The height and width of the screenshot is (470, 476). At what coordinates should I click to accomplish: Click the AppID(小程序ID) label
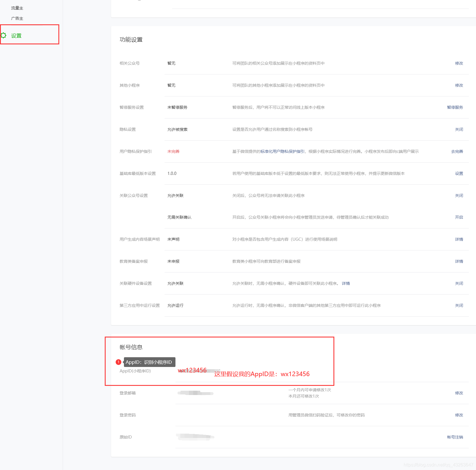pyautogui.click(x=135, y=371)
